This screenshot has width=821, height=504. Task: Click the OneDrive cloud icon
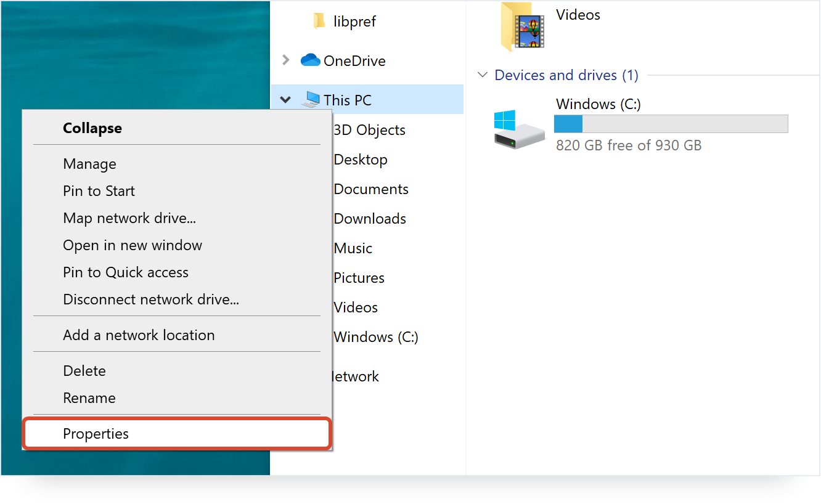coord(310,60)
